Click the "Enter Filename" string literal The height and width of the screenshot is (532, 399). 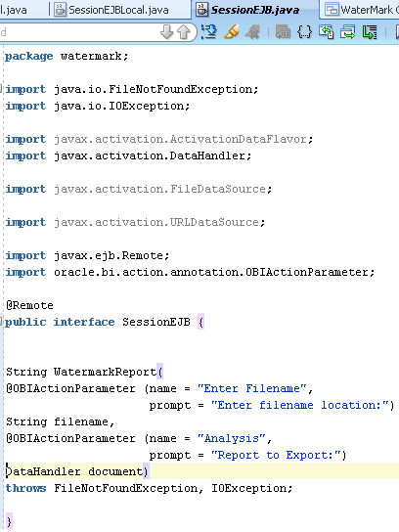click(251, 388)
